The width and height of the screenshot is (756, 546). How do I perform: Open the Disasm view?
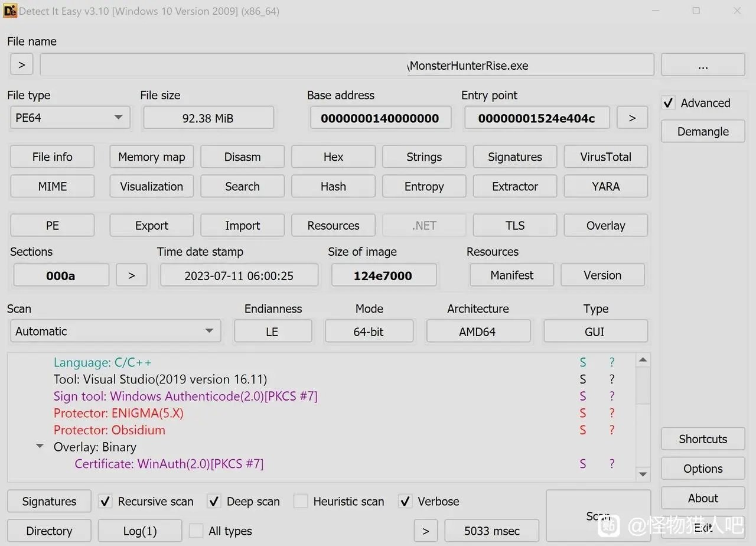tap(243, 157)
